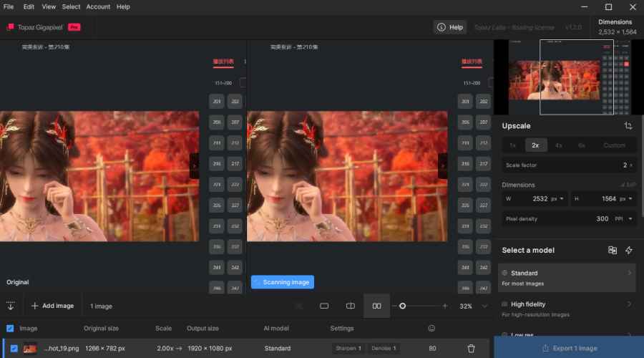Screen dimensions: 644x358
Task: Click the hot_19.png row thumbnail
Action: pyautogui.click(x=30, y=348)
